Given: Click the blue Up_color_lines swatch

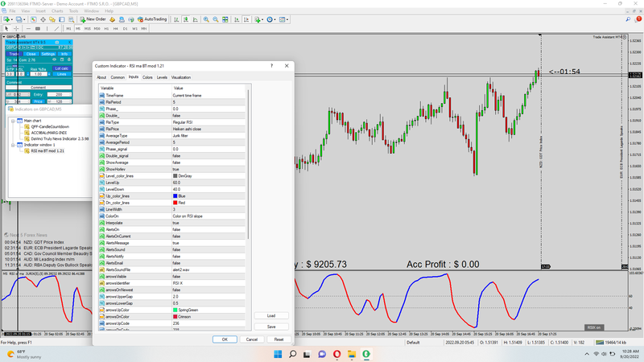Looking at the screenshot, I should click(175, 195).
